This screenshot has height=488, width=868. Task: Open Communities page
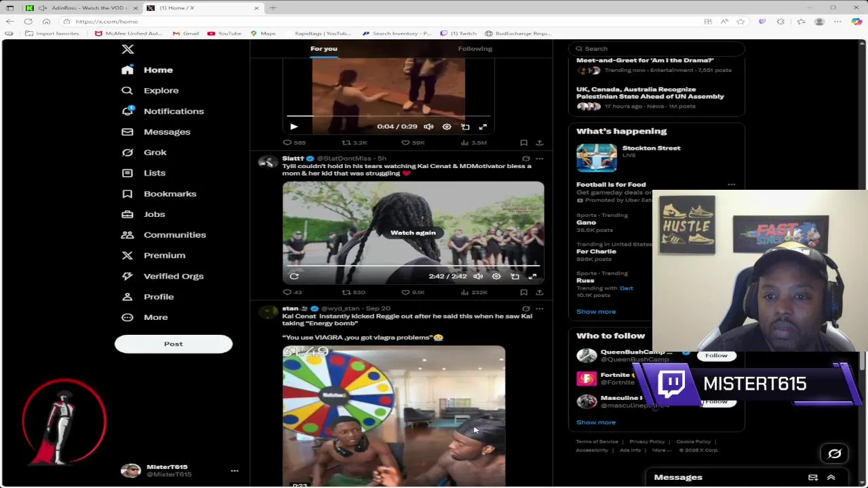point(163,235)
